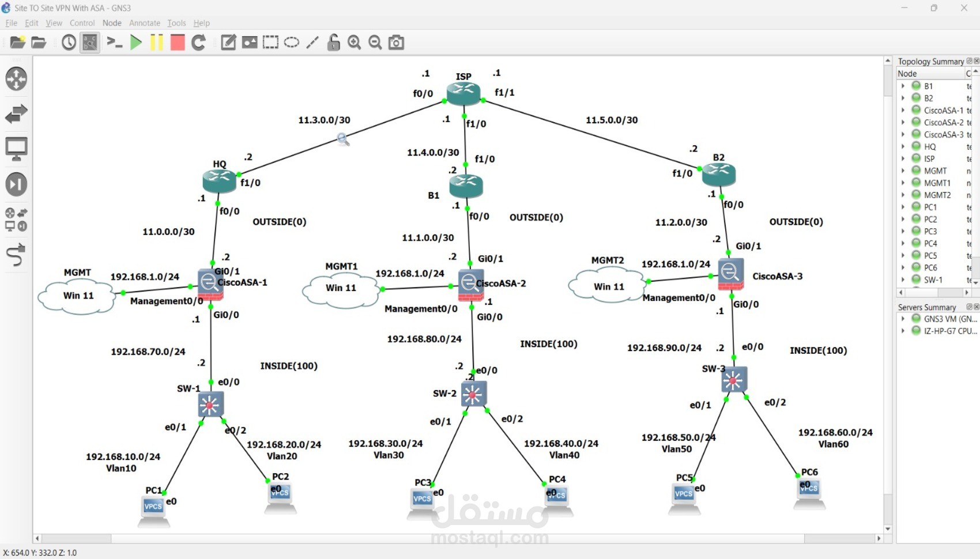Expand HQ in Topology Summary
Viewport: 980px width, 559px height.
click(903, 146)
